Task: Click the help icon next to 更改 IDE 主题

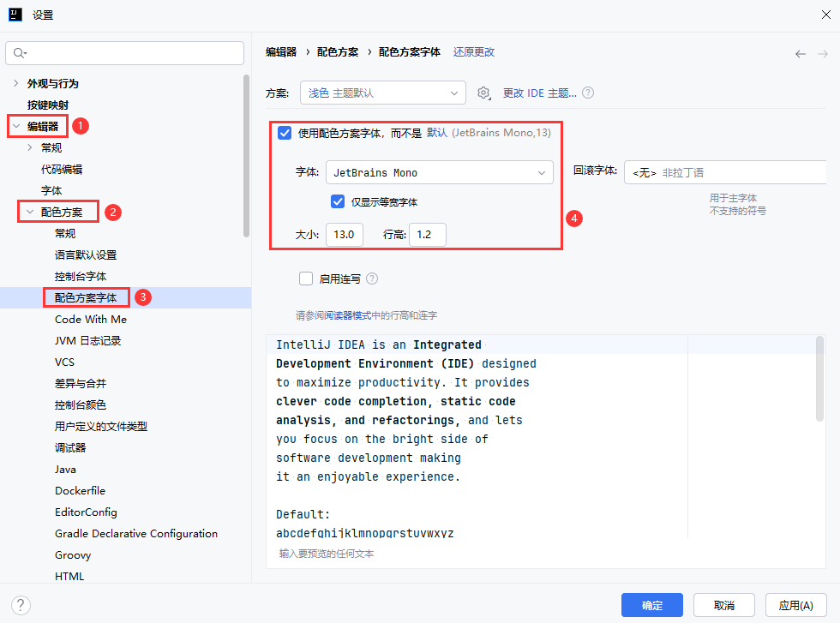Action: point(588,93)
